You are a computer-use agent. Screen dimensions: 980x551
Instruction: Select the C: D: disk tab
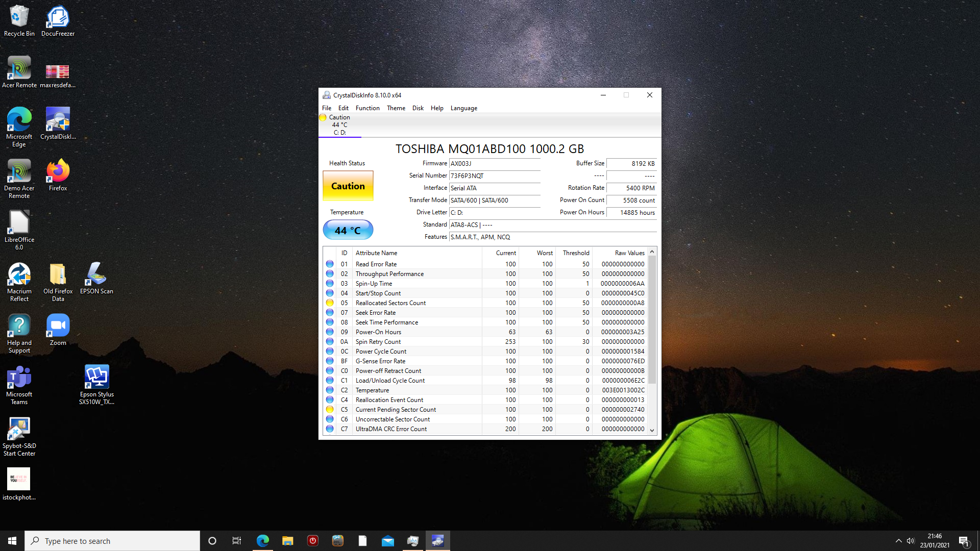pyautogui.click(x=340, y=125)
